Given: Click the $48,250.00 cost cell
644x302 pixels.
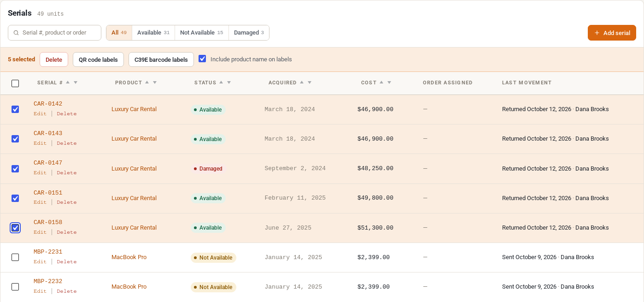Looking at the screenshot, I should point(375,169).
